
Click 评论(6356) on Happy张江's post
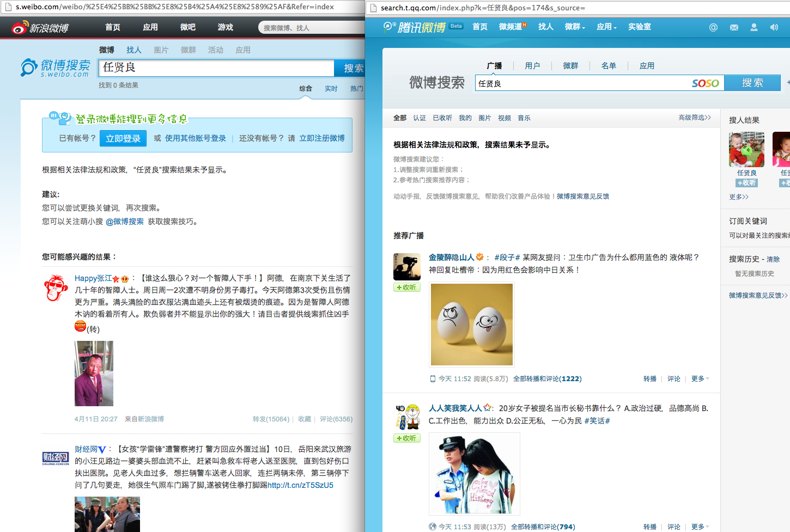coord(336,419)
